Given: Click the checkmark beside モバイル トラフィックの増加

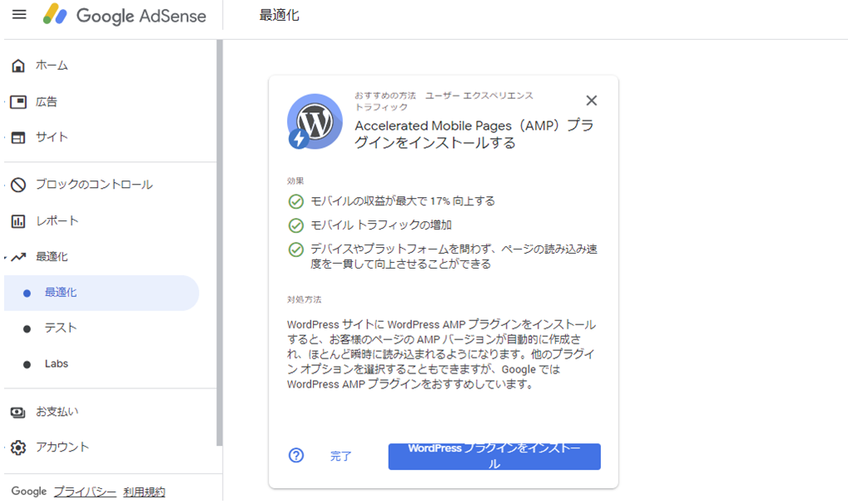Looking at the screenshot, I should (x=295, y=225).
